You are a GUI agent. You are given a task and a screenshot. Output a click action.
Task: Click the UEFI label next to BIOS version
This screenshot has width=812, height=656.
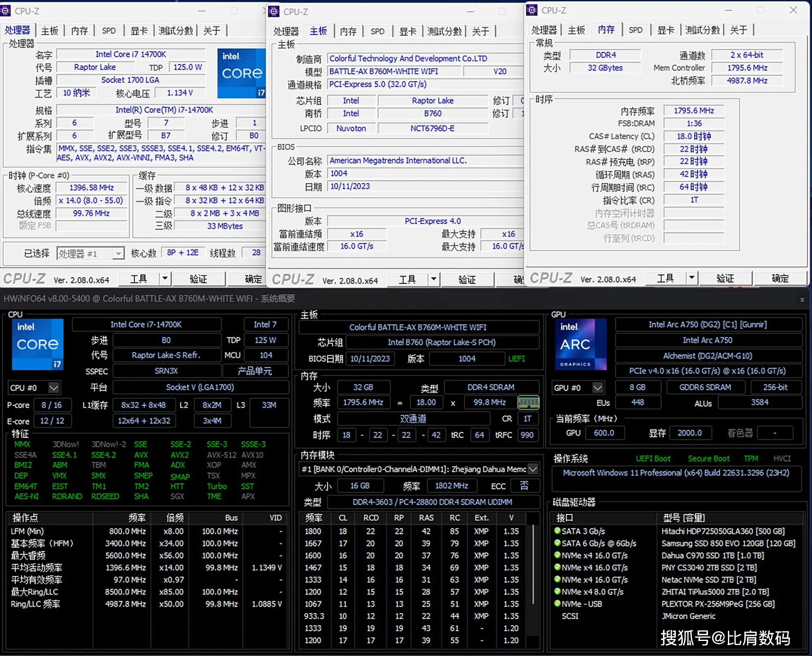516,359
